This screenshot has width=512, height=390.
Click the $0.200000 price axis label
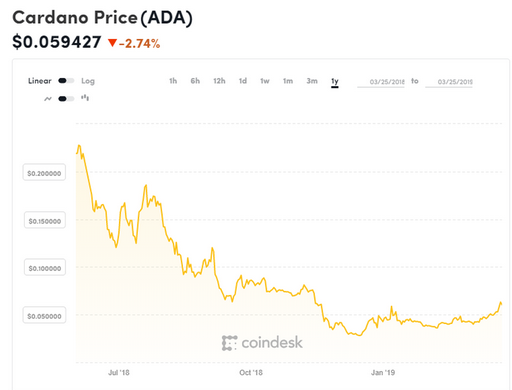pyautogui.click(x=44, y=173)
